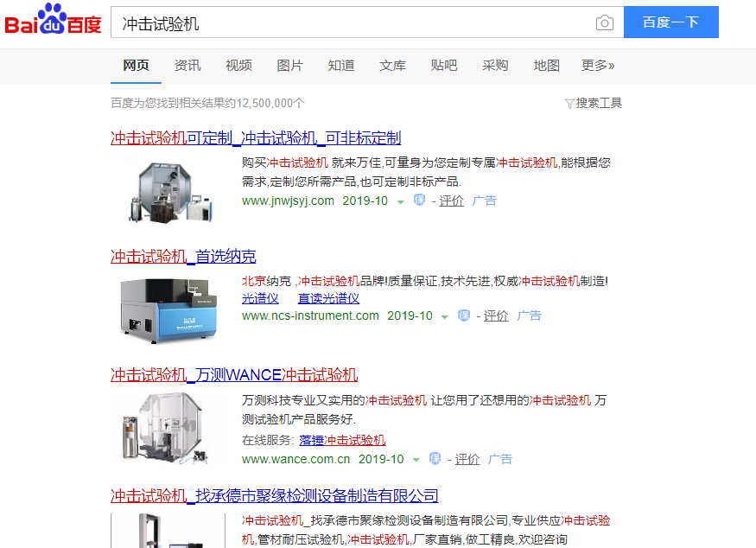Click 评价 for ncs-instrument.com result
The width and height of the screenshot is (756, 548).
(496, 316)
